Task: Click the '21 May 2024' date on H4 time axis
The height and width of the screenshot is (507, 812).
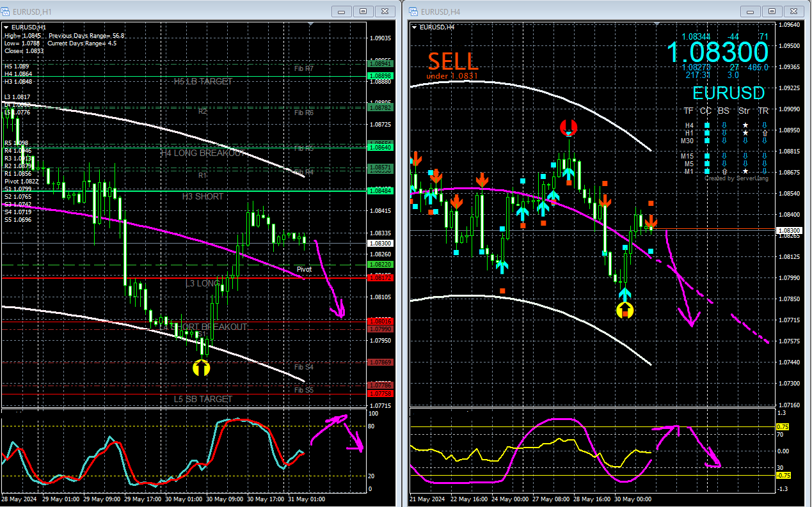Action: click(x=427, y=499)
